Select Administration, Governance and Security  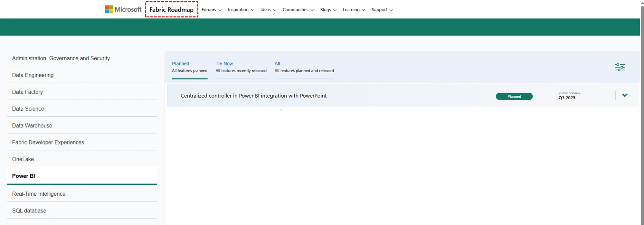click(61, 58)
